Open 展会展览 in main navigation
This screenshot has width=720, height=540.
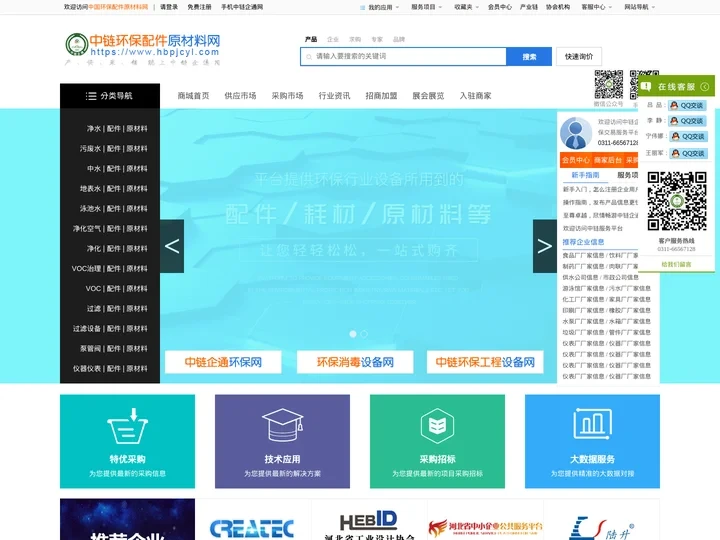pos(428,96)
